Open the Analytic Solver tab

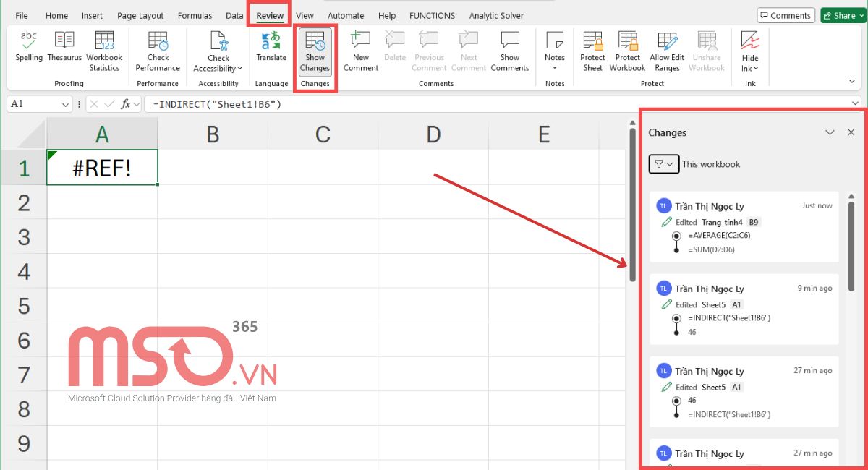[496, 15]
